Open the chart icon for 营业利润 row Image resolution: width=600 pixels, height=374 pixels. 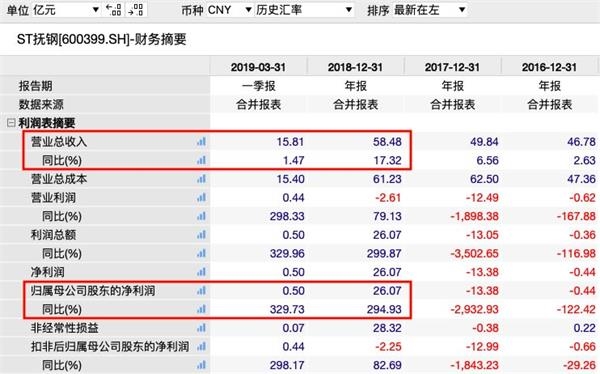click(201, 198)
